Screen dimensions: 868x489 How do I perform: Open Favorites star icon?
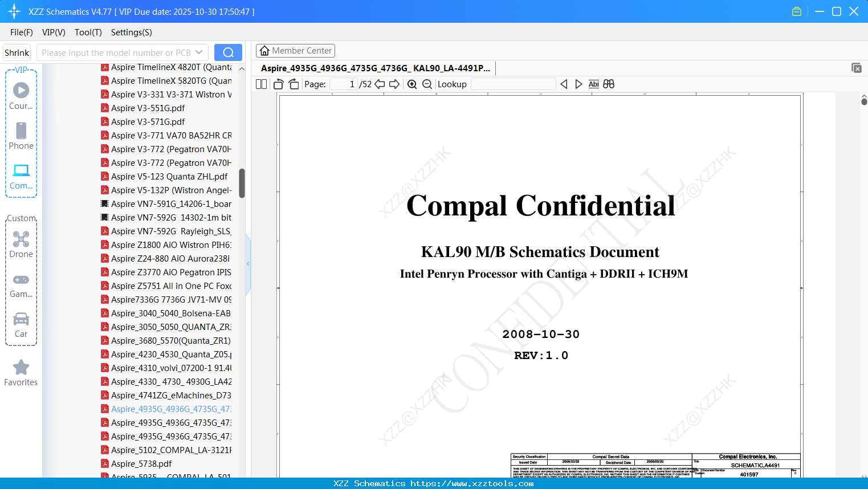(21, 367)
